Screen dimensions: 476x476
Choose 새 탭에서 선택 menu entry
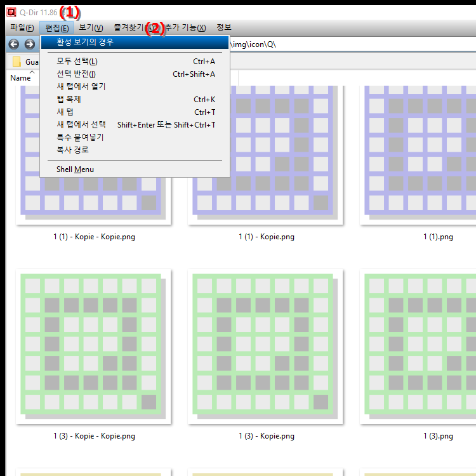[135, 125]
